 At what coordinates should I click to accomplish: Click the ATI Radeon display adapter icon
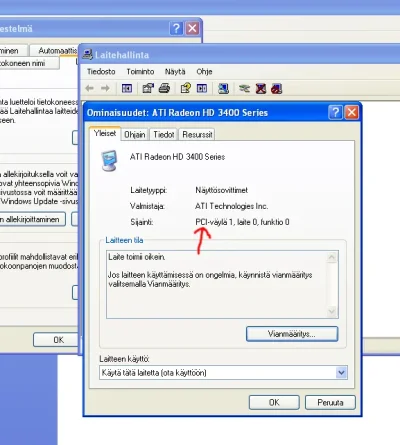(110, 161)
